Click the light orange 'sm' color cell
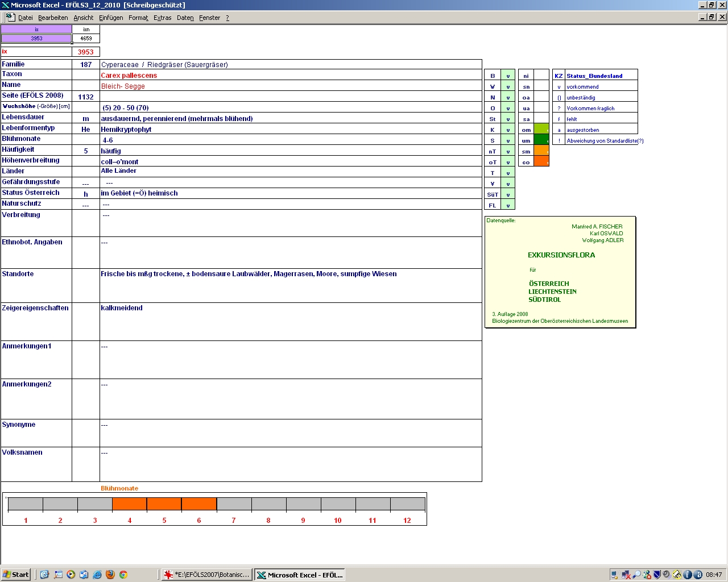The width and height of the screenshot is (728, 582). point(541,151)
